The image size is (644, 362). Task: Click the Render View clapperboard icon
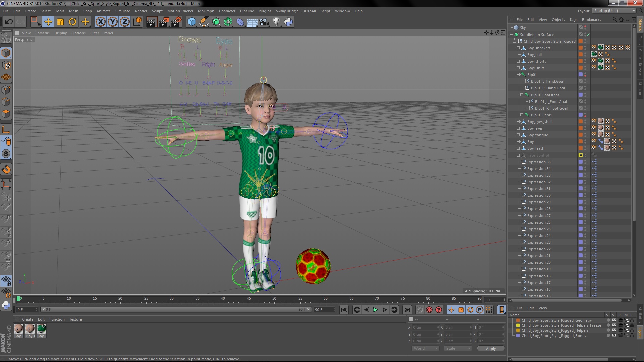coord(152,22)
